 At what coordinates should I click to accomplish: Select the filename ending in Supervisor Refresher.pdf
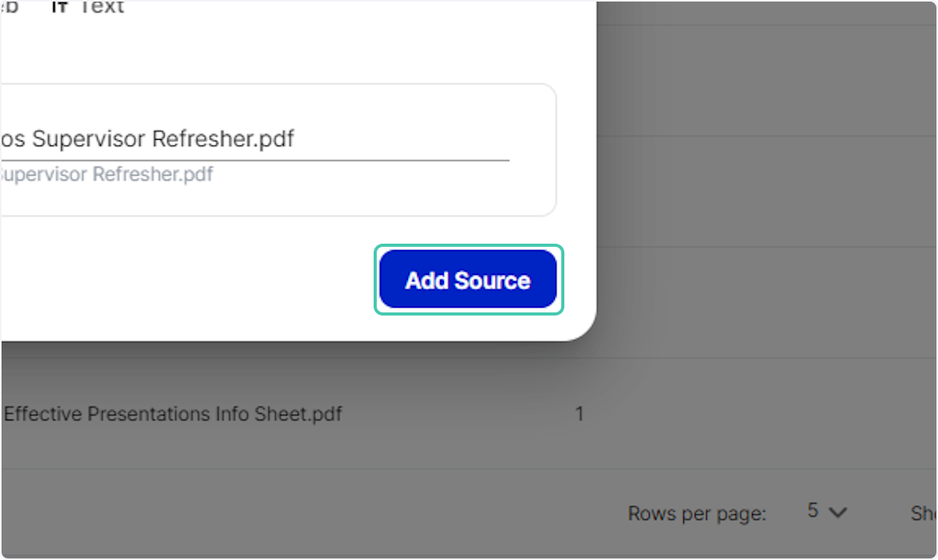(x=149, y=138)
